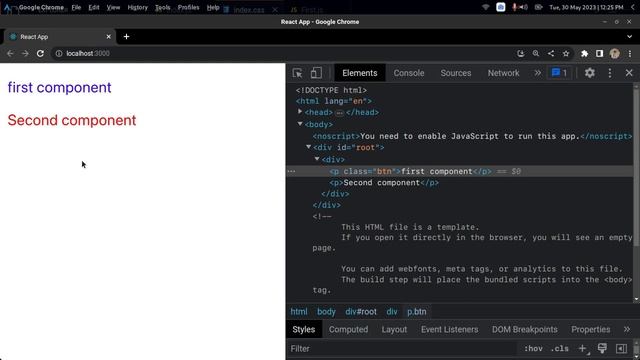Collapse the body element node
This screenshot has width=640, height=360.
tap(300, 124)
